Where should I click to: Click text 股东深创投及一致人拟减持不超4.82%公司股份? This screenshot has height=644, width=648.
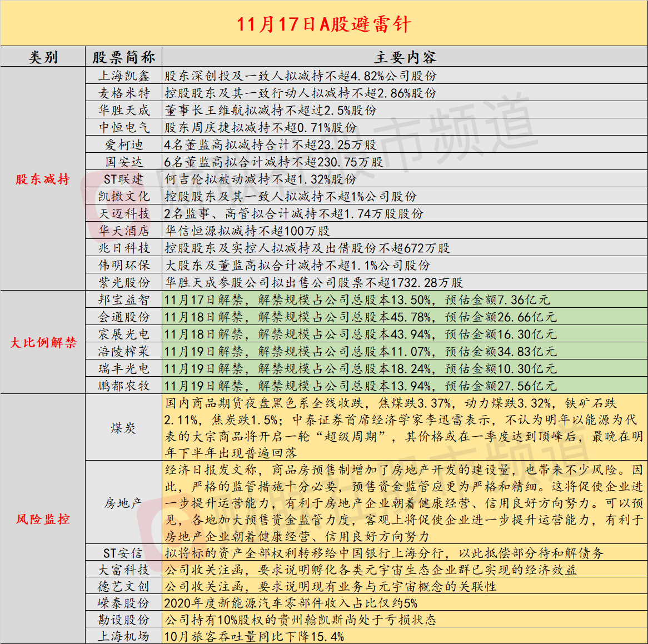point(301,76)
